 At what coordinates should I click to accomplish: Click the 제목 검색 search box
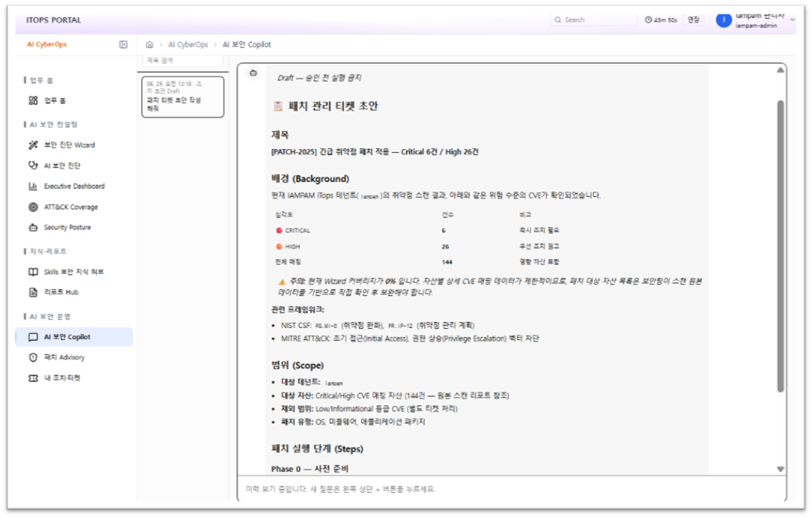click(183, 61)
